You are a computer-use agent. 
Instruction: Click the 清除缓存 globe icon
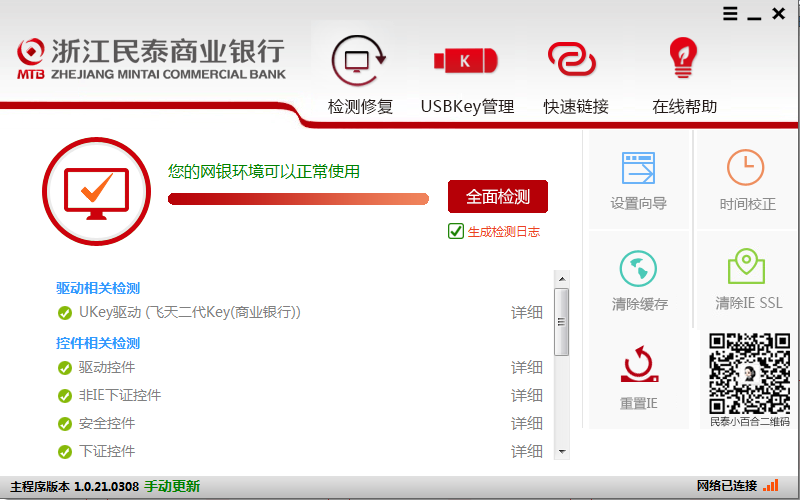638,268
